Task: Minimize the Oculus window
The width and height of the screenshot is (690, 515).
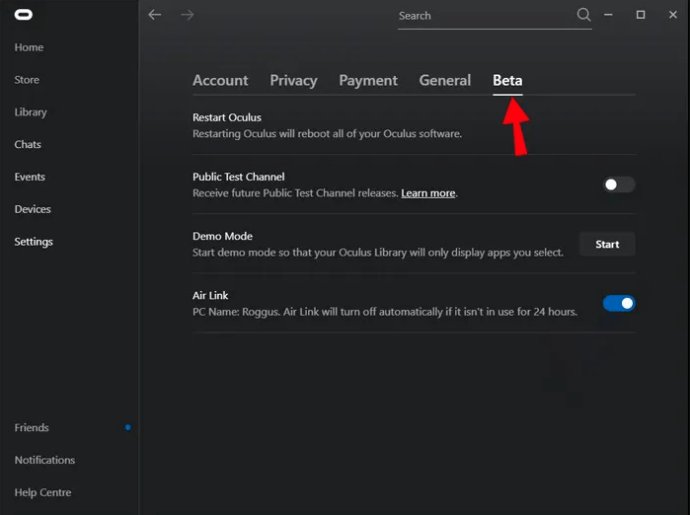Action: coord(613,15)
